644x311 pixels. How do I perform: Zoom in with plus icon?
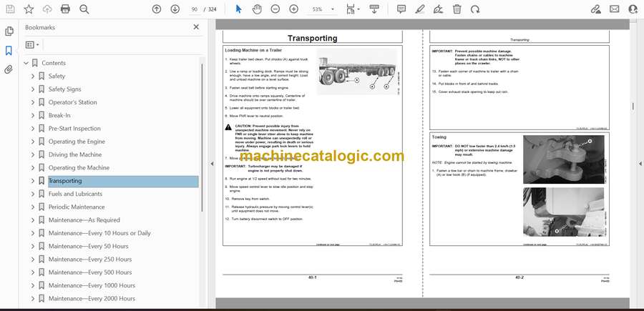coord(293,9)
